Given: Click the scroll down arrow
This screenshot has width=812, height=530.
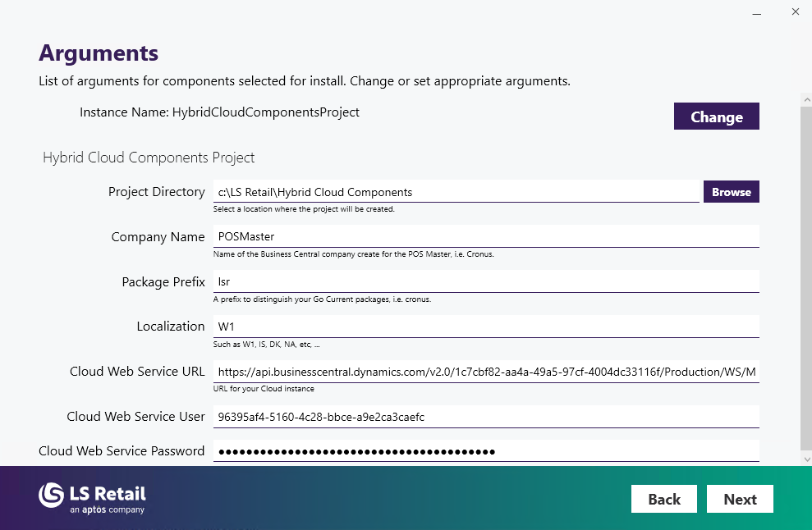Looking at the screenshot, I should tap(806, 459).
